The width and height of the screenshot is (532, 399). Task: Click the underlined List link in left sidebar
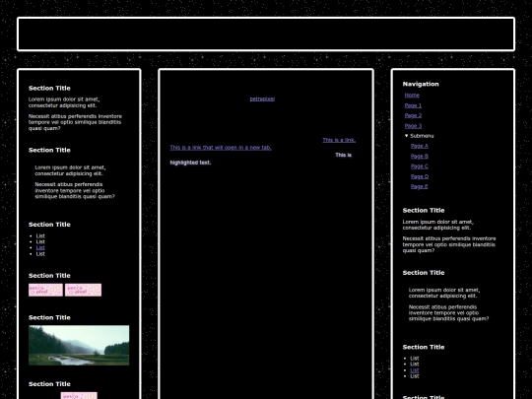[x=40, y=247]
